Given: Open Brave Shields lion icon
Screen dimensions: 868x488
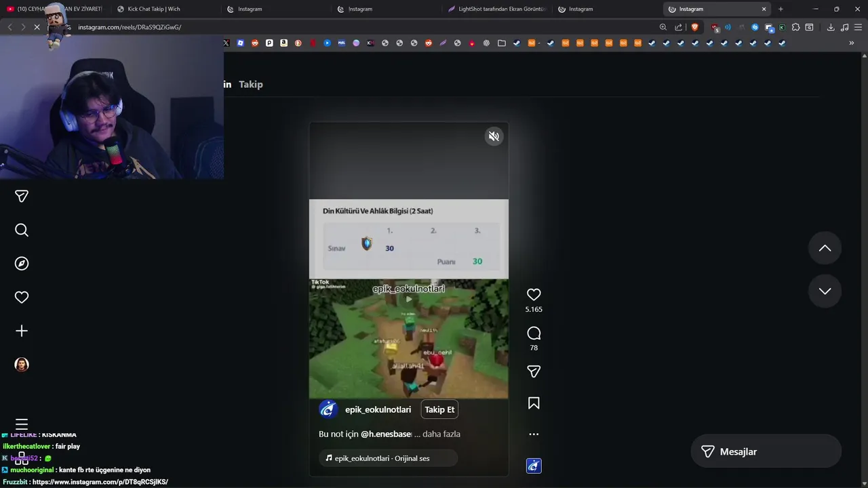Looking at the screenshot, I should pos(694,27).
